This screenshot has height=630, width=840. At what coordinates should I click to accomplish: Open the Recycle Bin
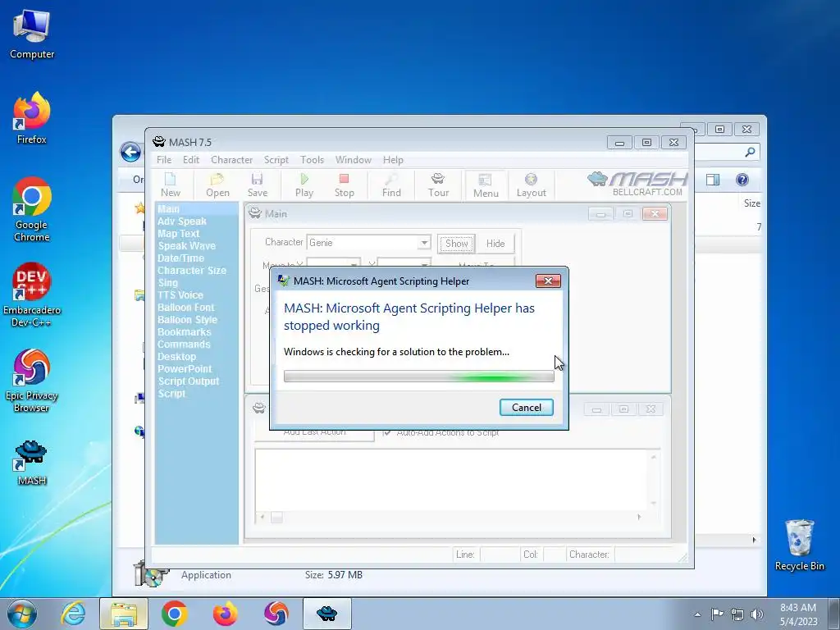[x=799, y=545]
